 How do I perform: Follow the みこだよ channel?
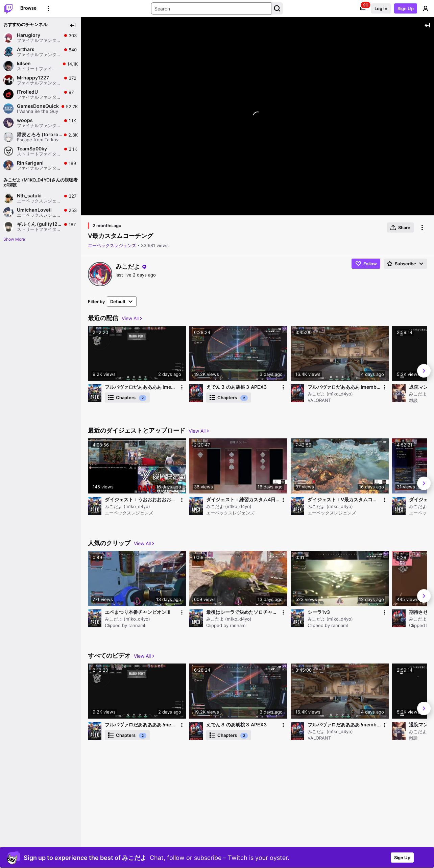[x=366, y=264]
